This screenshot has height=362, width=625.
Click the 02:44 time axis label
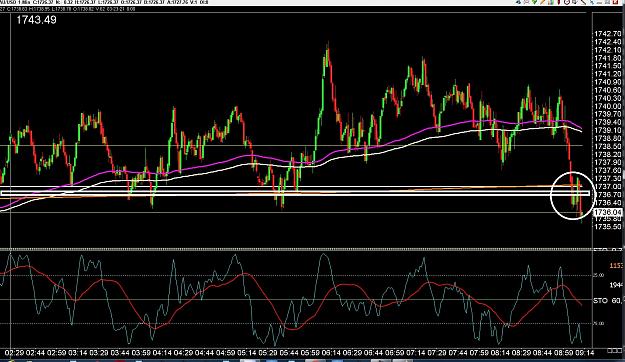pyautogui.click(x=35, y=353)
